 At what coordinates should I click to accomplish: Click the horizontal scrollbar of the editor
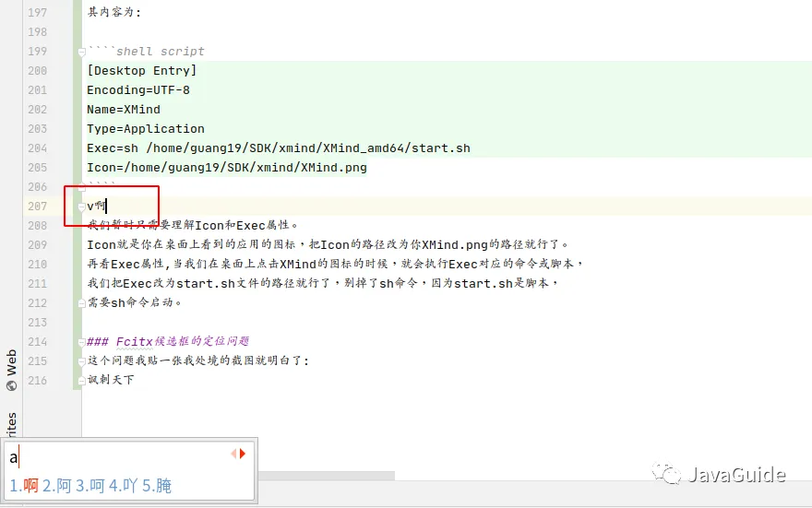(327, 476)
